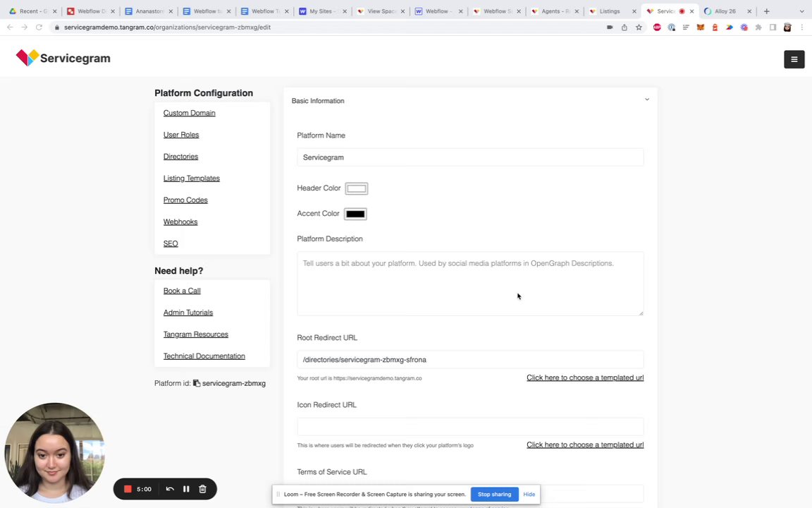This screenshot has height=508, width=812.
Task: Open the browser share icon
Action: tap(625, 28)
